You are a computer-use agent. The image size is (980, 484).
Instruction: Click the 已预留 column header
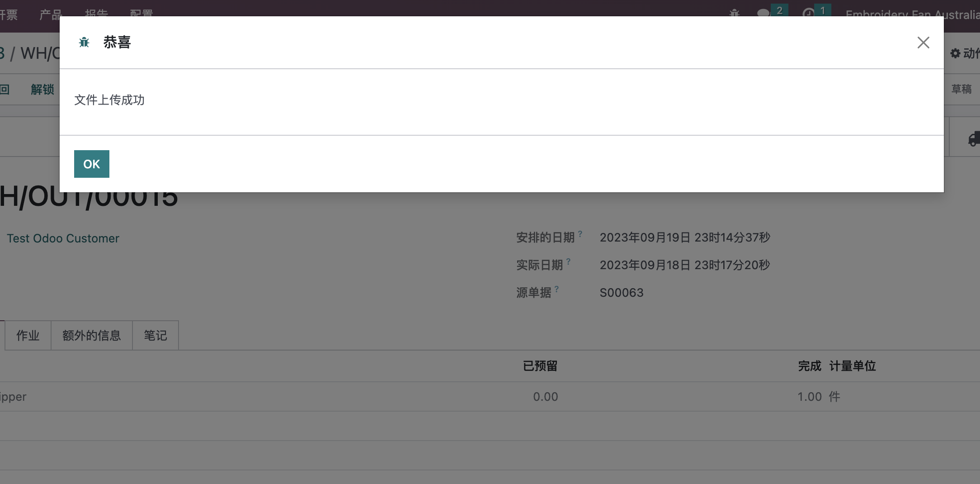click(540, 366)
